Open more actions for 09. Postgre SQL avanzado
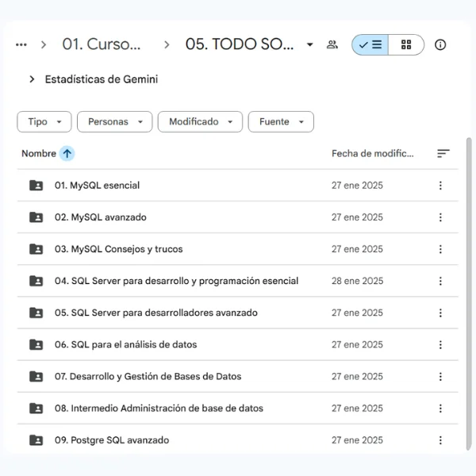Image resolution: width=476 pixels, height=476 pixels. [440, 440]
